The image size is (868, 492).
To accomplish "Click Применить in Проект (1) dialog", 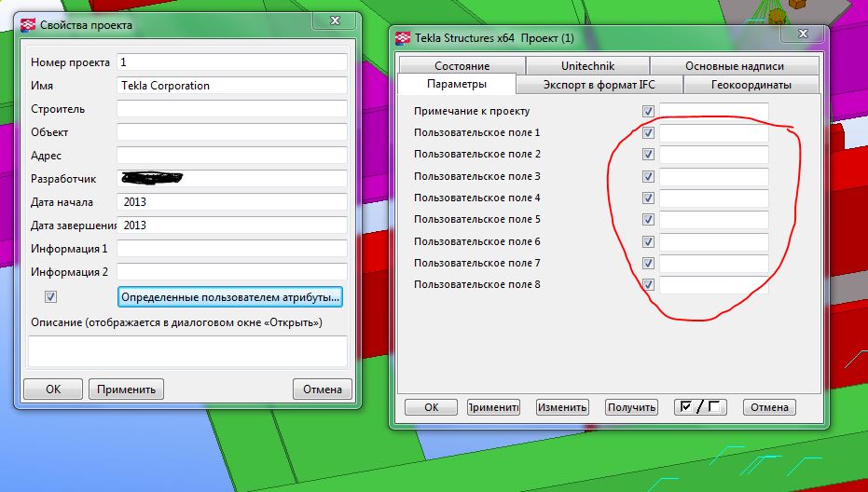I will click(493, 407).
